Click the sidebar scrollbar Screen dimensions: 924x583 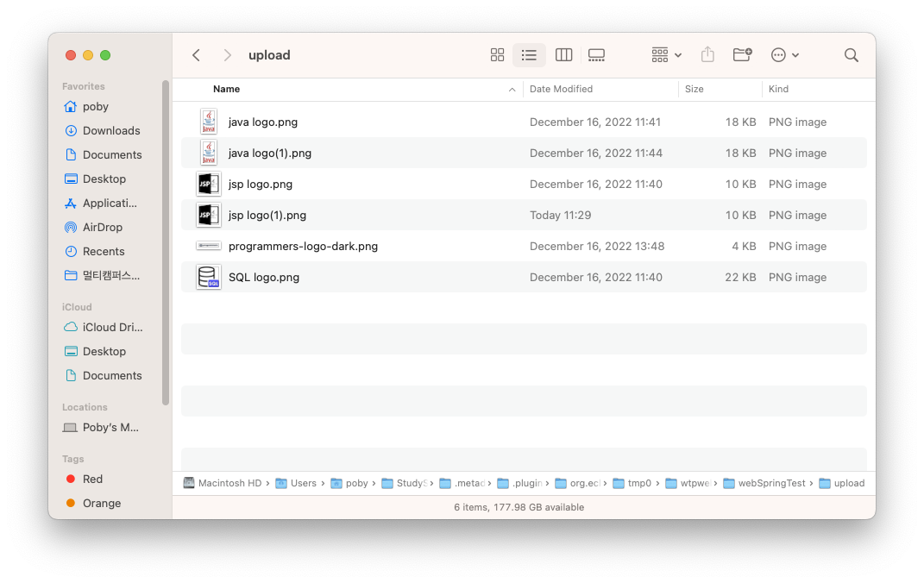pyautogui.click(x=166, y=242)
